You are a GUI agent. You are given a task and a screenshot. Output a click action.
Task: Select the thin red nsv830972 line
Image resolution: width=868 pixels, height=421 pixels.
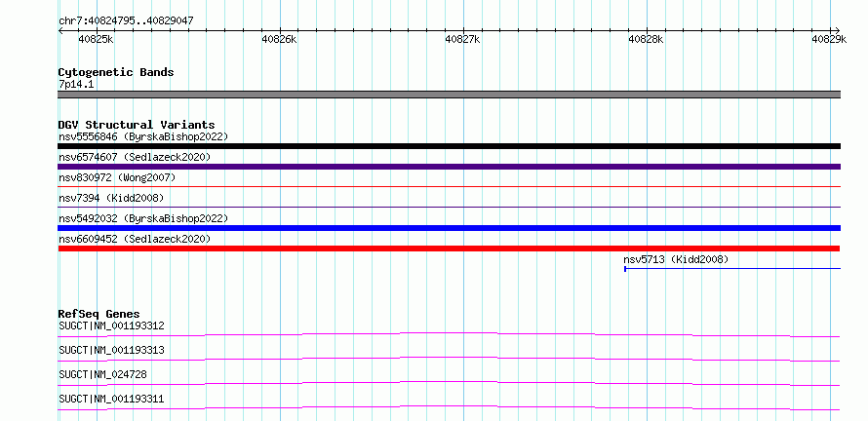[449, 187]
